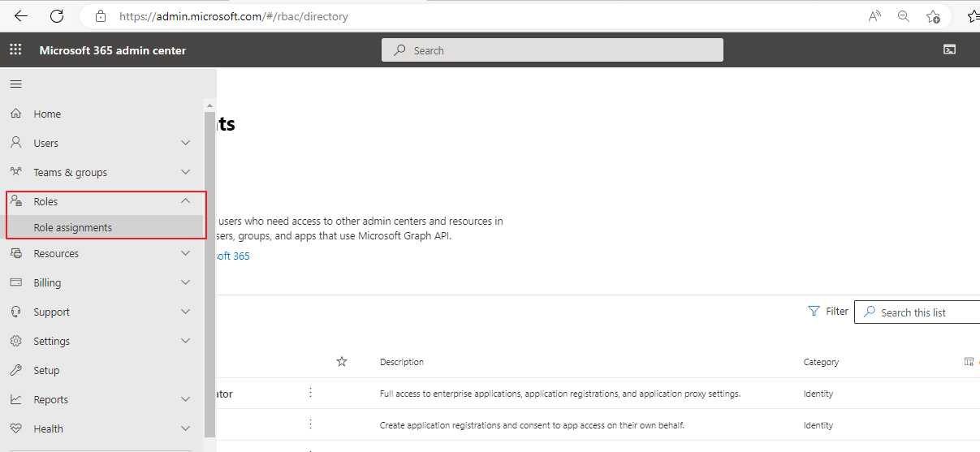The image size is (980, 452).
Task: Sort by the Category column header
Action: [821, 362]
